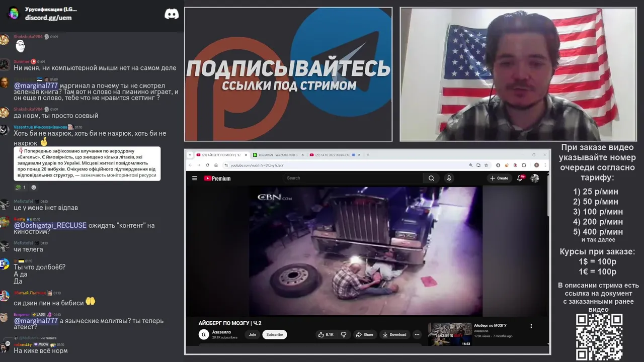Bookmark the page with star icon

(486, 165)
